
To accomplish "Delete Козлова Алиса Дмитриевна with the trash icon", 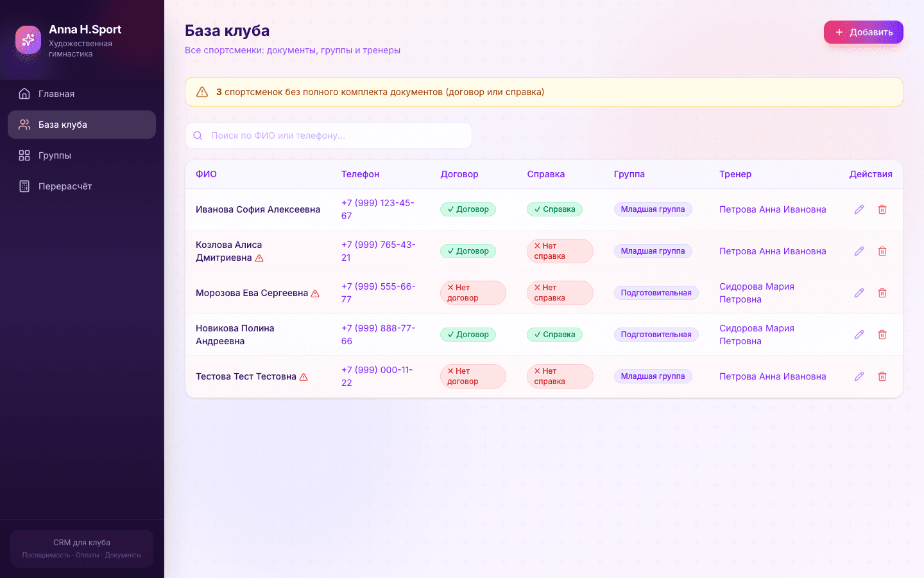I will pos(882,251).
